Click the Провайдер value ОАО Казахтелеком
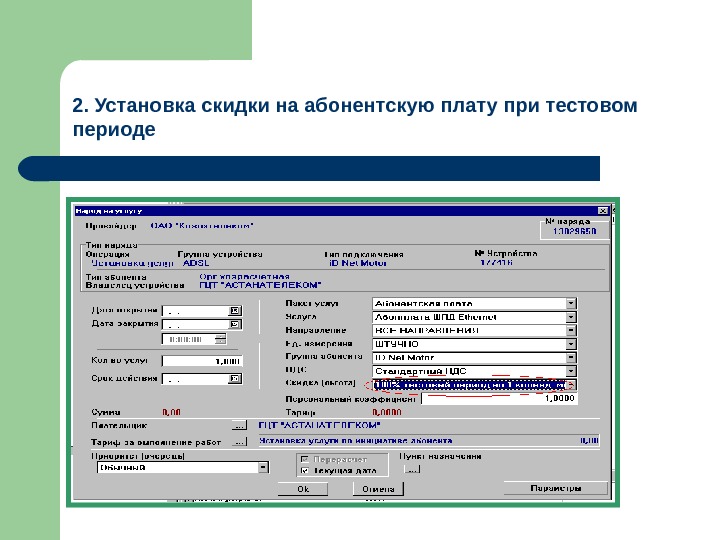The height and width of the screenshot is (540, 720). point(202,226)
